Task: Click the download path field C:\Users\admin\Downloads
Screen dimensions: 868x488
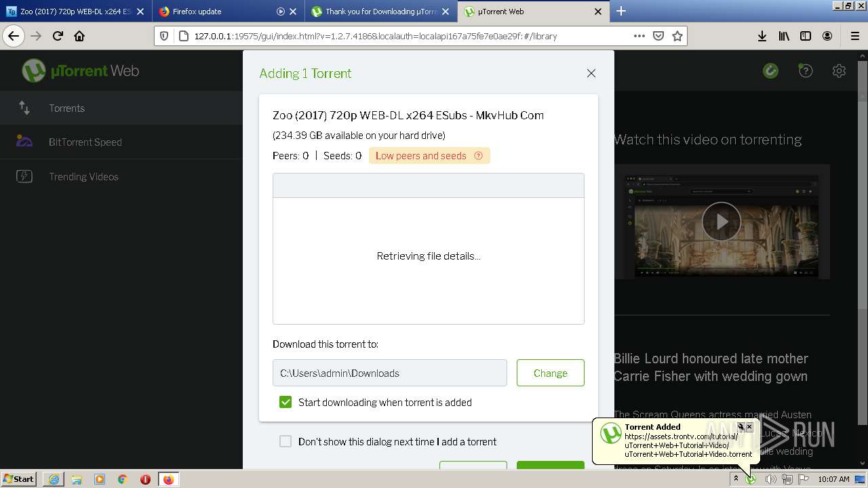Action: click(390, 373)
